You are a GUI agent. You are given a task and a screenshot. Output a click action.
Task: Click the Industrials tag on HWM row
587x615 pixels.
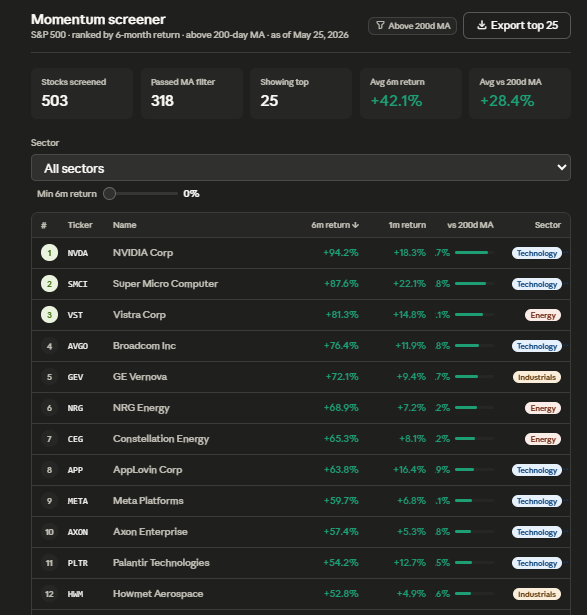click(537, 594)
